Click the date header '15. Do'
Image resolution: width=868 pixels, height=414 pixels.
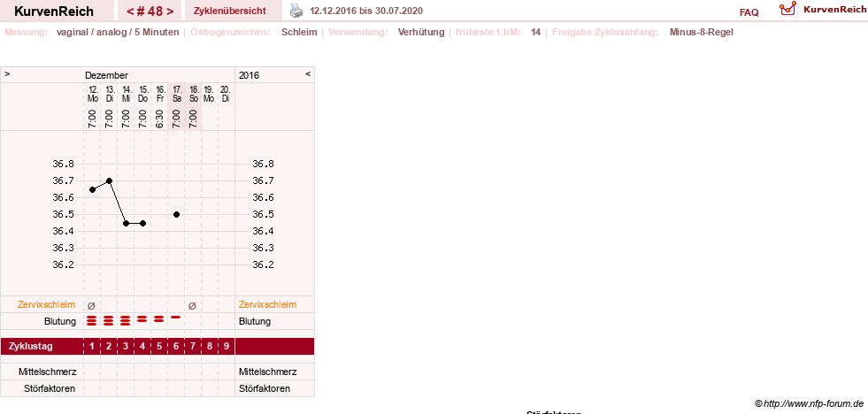(x=143, y=94)
